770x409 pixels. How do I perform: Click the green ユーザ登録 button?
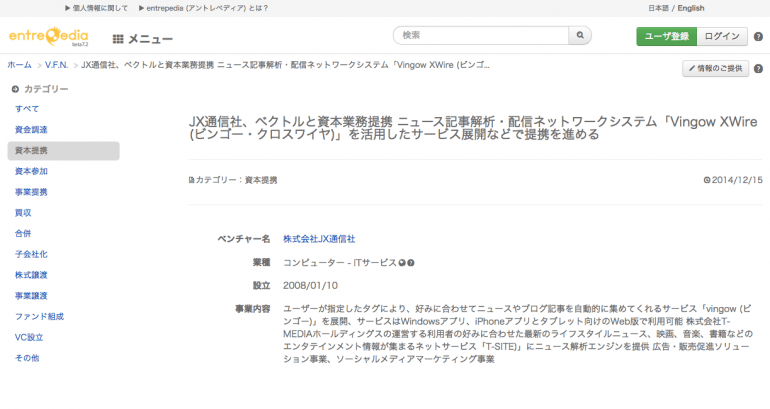(666, 36)
